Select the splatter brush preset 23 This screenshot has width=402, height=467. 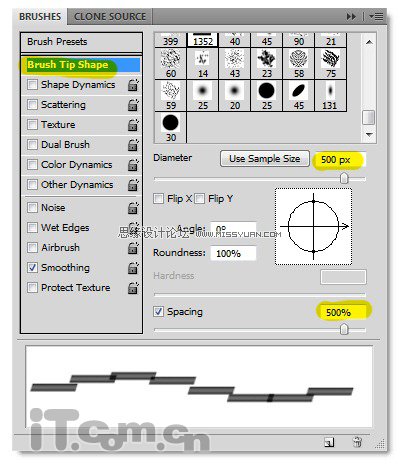(x=267, y=63)
